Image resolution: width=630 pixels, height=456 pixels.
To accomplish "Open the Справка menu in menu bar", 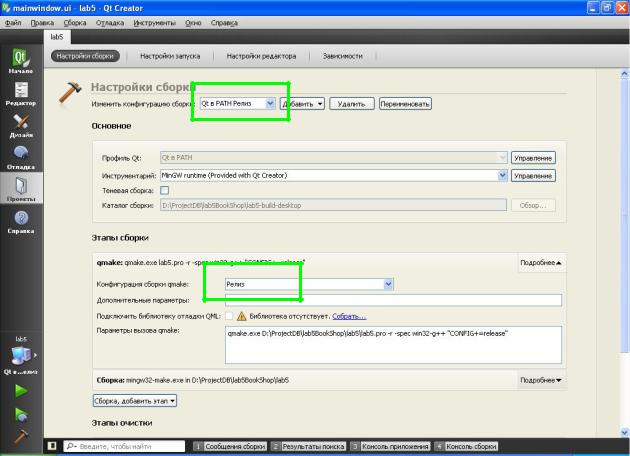I will (224, 23).
